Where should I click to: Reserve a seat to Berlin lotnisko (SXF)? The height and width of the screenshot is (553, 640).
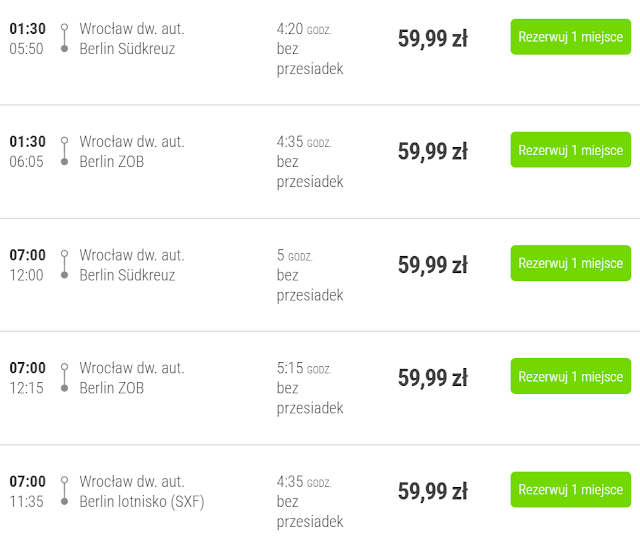click(x=570, y=489)
